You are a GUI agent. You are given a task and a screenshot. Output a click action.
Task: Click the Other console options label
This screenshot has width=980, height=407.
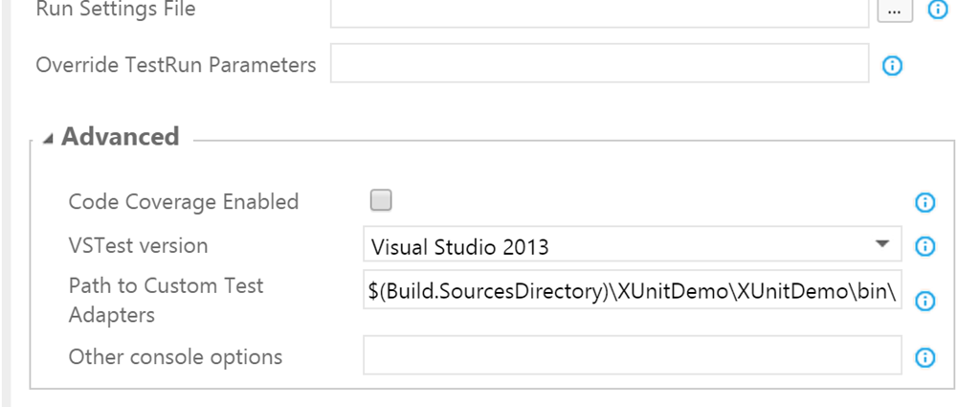176,357
